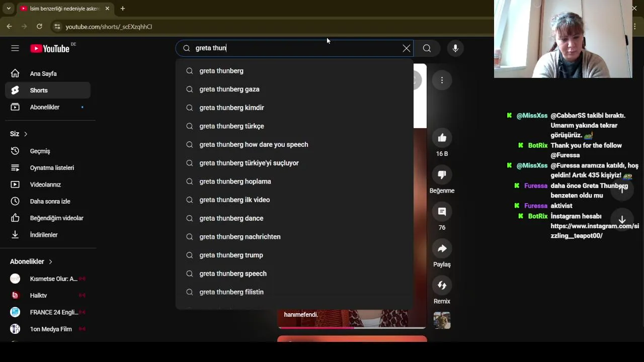Open Videolarınız
Viewport: 644px width, 362px height.
[x=48, y=185]
